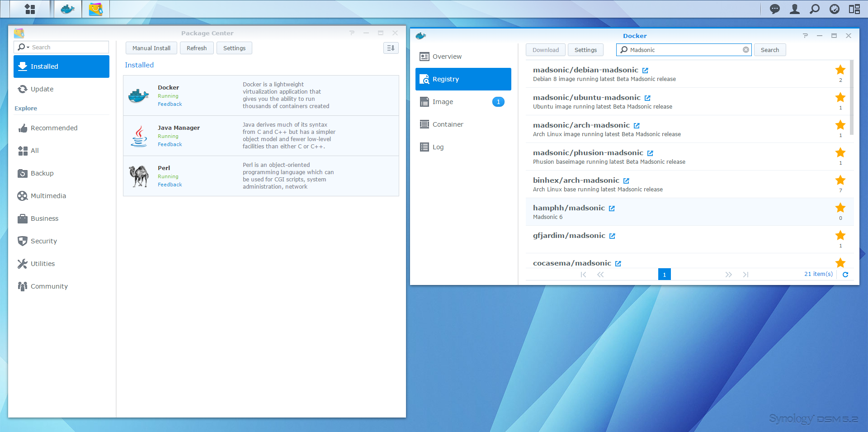Toggle star for madsonic/ubuntu-madsonic
The width and height of the screenshot is (868, 432).
click(840, 98)
